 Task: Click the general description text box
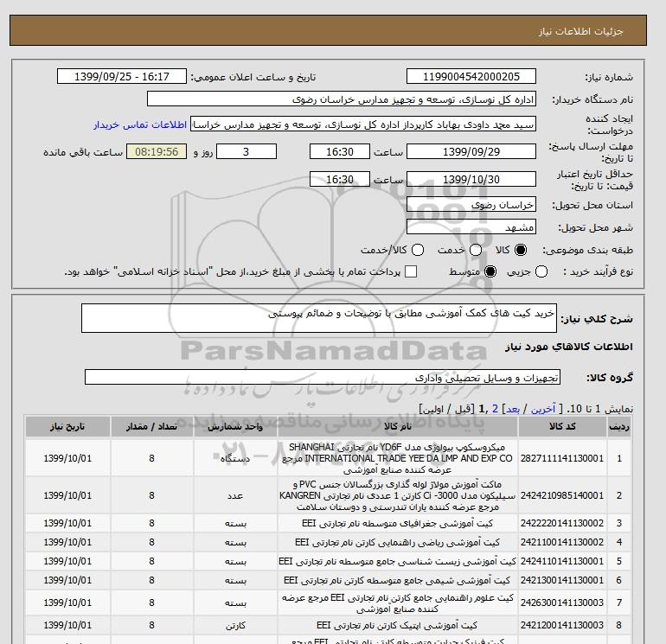click(x=319, y=318)
